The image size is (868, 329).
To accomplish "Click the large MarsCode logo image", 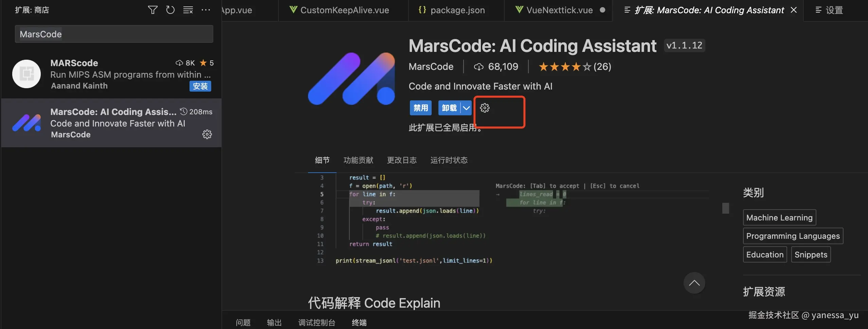I will (351, 78).
